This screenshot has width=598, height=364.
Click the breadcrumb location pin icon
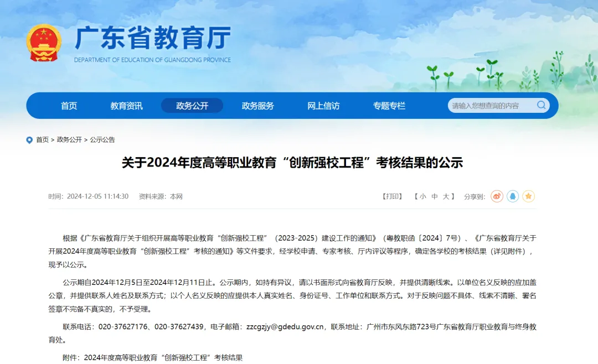pos(29,140)
